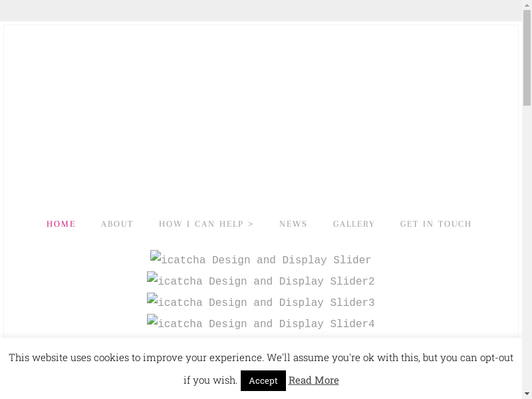Click the Slider2 broken image icon
This screenshot has width=532, height=399.
click(x=152, y=277)
